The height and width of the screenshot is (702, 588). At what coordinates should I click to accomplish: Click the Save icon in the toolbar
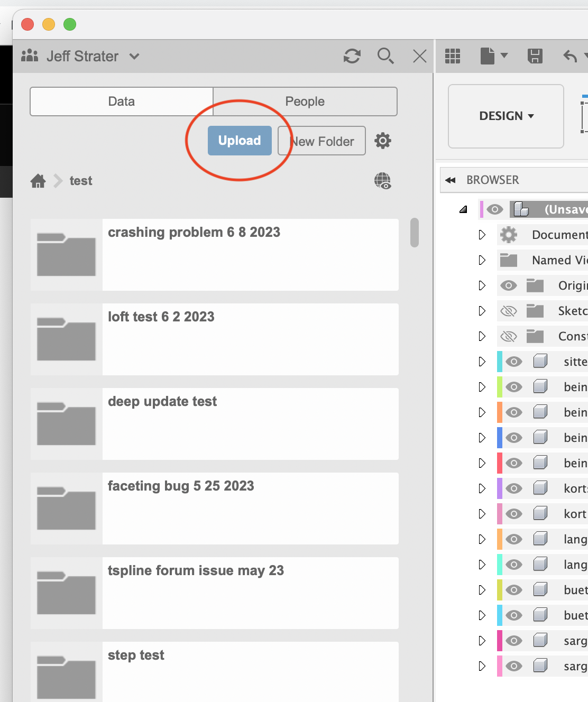click(535, 56)
